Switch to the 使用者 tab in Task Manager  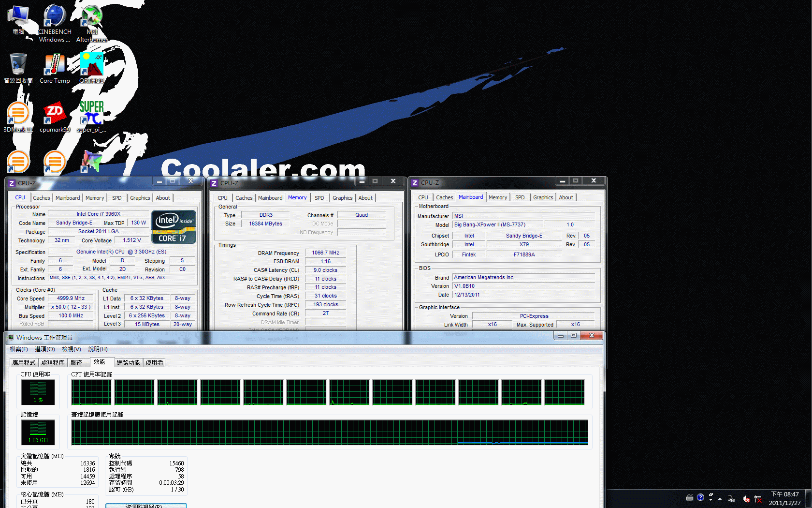click(155, 362)
